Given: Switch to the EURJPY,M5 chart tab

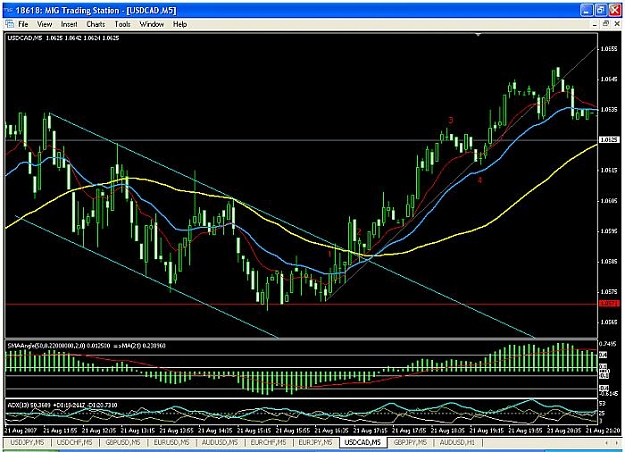Looking at the screenshot, I should click(315, 442).
